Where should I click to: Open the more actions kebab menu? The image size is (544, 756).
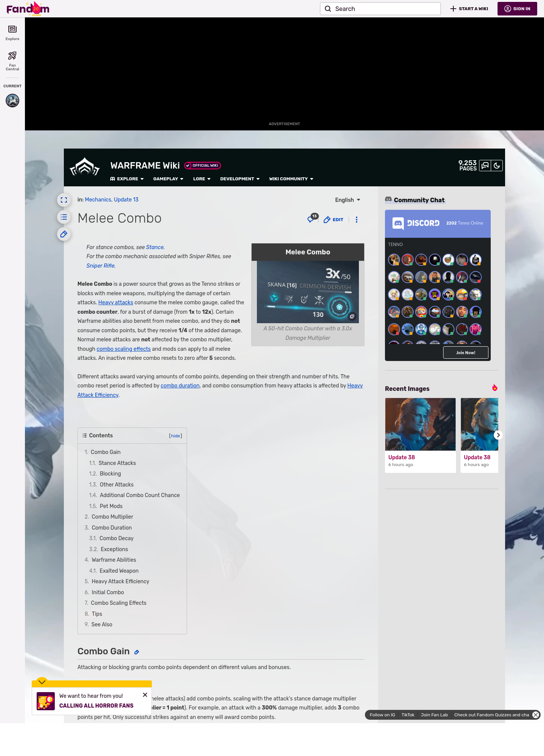pos(357,220)
